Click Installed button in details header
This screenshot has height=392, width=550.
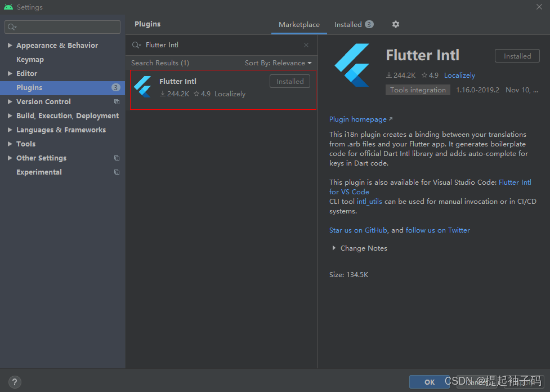[x=517, y=56]
